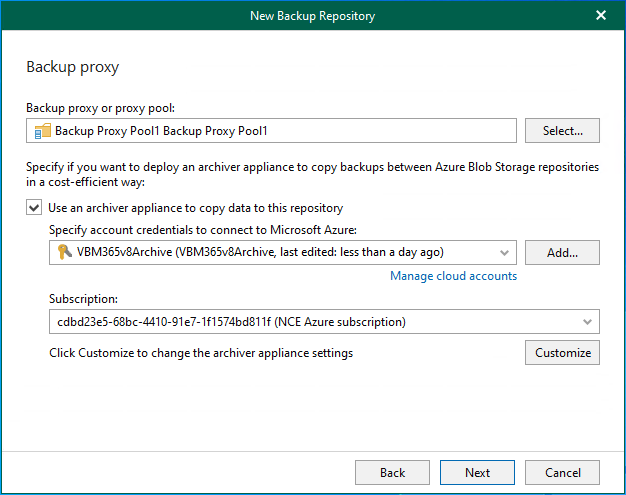Image resolution: width=626 pixels, height=495 pixels.
Task: Click Customize to change appliance settings
Action: [x=562, y=353]
